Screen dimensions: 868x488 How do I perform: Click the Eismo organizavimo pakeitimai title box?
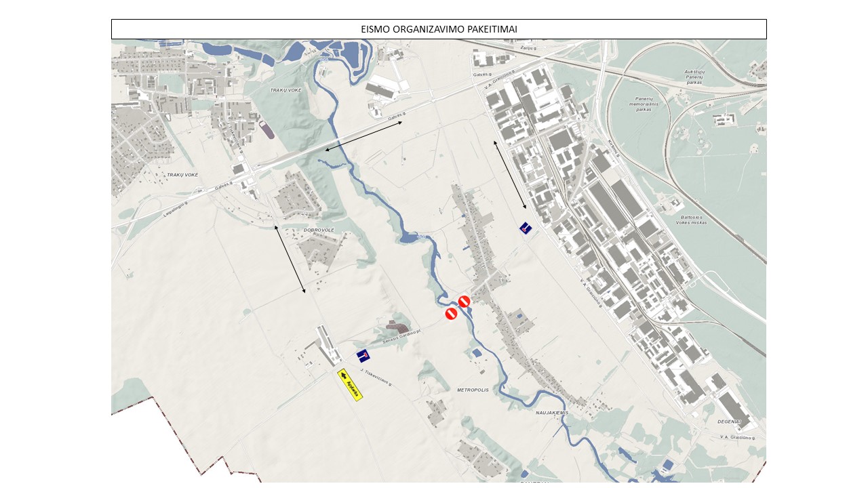click(439, 29)
